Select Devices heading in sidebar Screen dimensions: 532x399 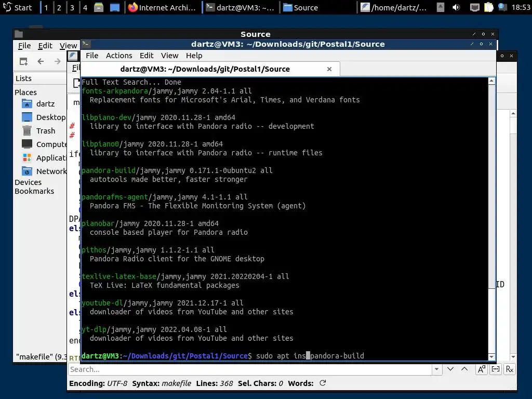28,182
